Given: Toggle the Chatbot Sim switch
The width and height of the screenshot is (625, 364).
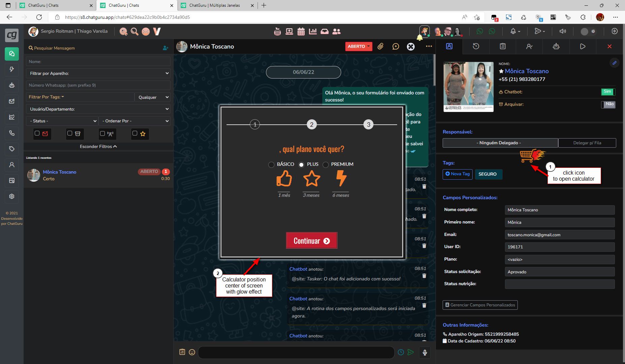Looking at the screenshot, I should pyautogui.click(x=608, y=92).
